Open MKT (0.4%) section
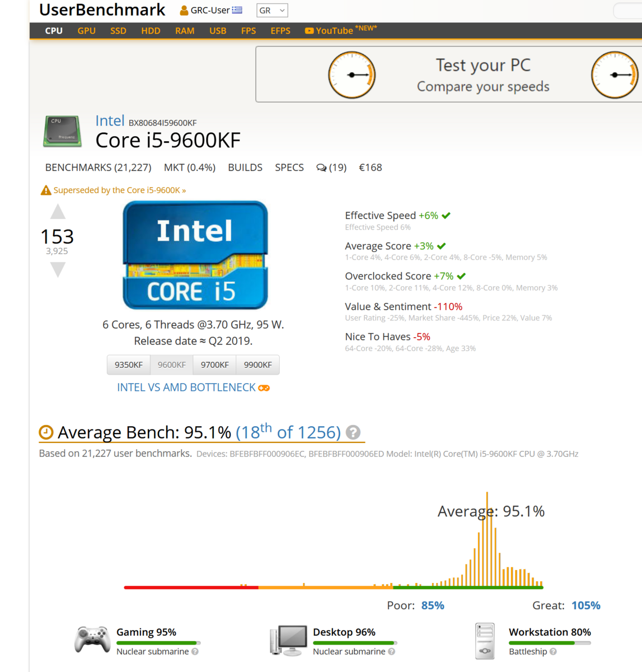The image size is (642, 672). click(x=190, y=167)
